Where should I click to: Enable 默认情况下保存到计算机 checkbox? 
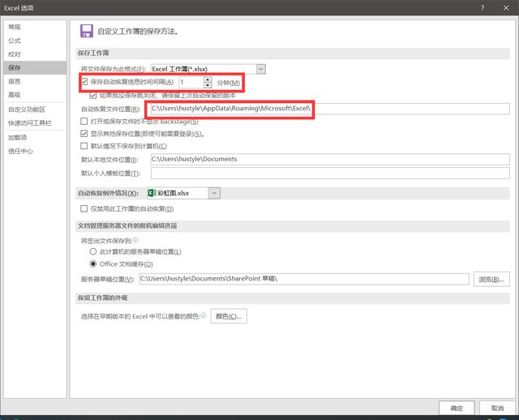84,146
